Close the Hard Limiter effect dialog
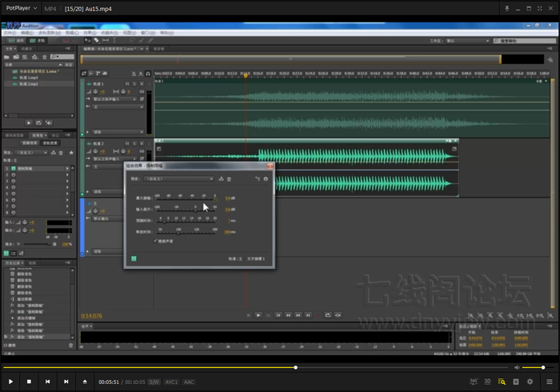The image size is (560, 392). pos(270,166)
